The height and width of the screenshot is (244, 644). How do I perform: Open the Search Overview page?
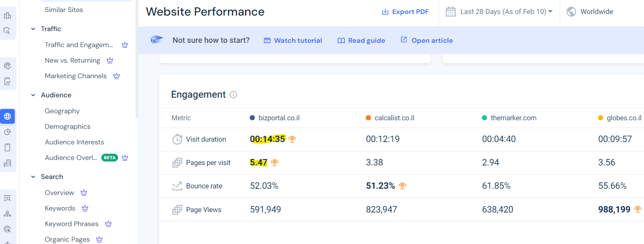pos(59,193)
